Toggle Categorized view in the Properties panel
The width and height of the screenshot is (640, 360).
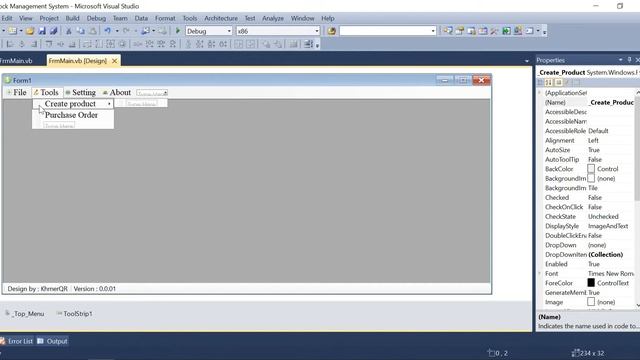coord(540,82)
